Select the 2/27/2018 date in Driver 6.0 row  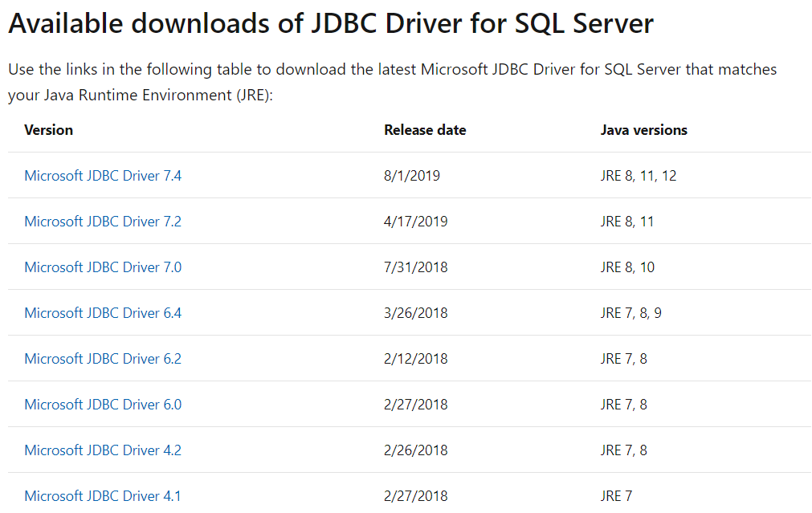tap(415, 405)
